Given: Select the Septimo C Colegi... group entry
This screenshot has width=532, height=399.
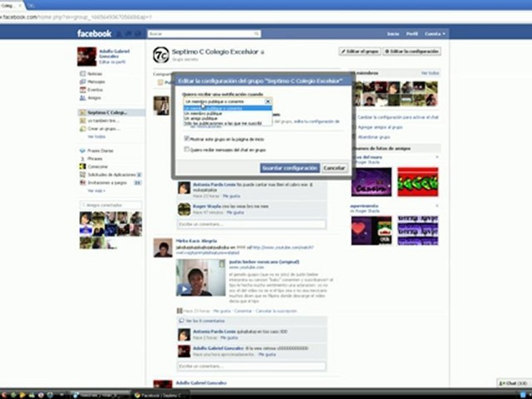Looking at the screenshot, I should 111,112.
